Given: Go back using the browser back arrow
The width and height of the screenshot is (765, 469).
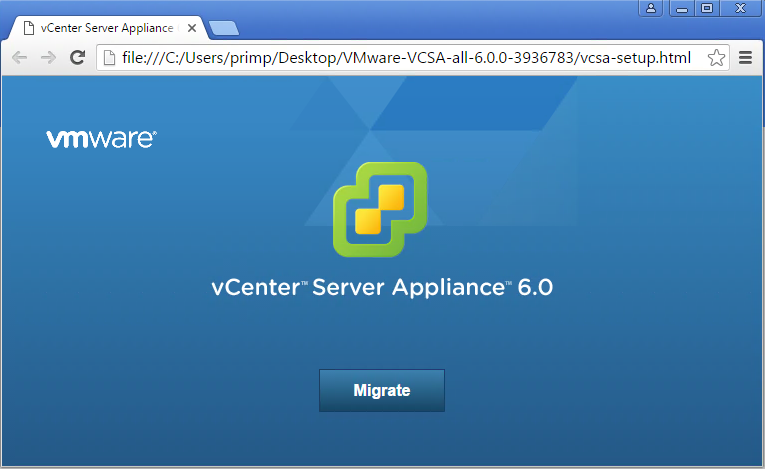Looking at the screenshot, I should point(20,58).
